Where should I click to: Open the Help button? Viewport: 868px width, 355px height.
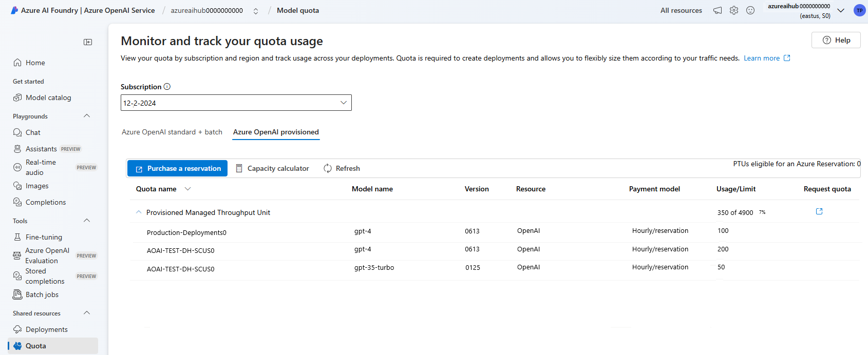(x=836, y=40)
